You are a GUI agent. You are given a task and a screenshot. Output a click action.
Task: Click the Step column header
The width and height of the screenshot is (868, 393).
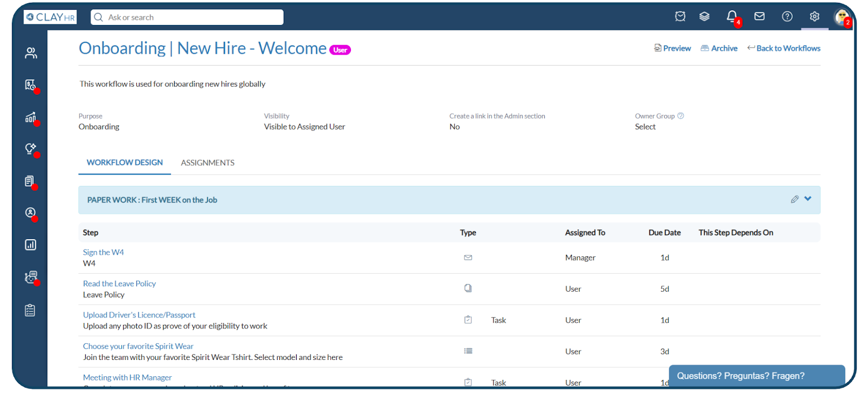[x=91, y=233]
